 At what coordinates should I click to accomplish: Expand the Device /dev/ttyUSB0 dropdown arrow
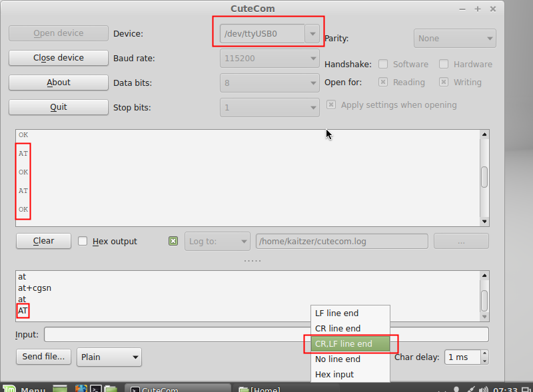tap(312, 34)
